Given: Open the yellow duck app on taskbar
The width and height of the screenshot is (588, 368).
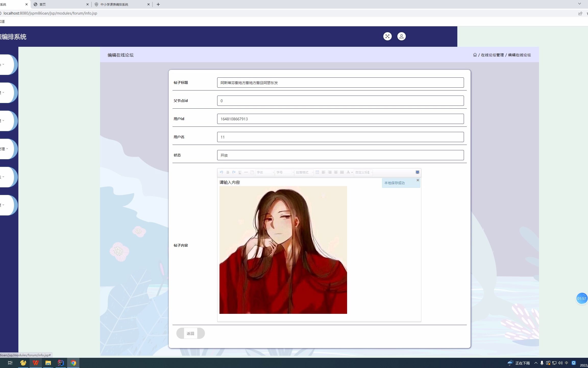Looking at the screenshot, I should tap(23, 363).
